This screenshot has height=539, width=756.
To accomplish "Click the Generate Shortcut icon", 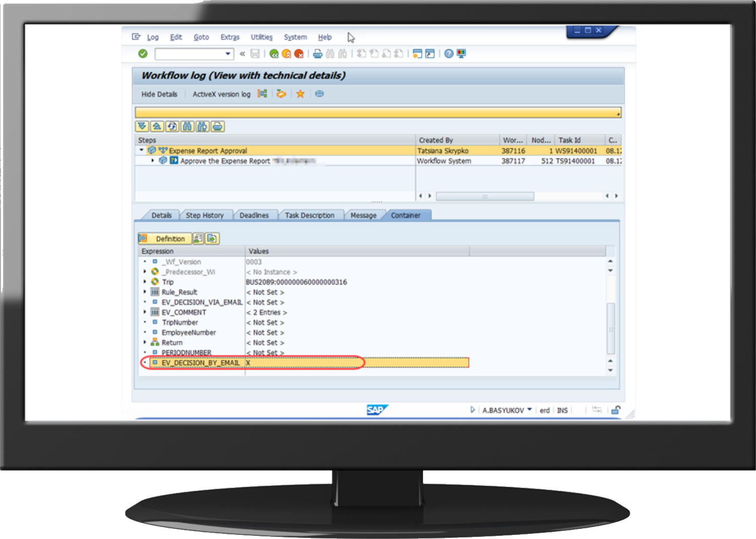I will (430, 53).
